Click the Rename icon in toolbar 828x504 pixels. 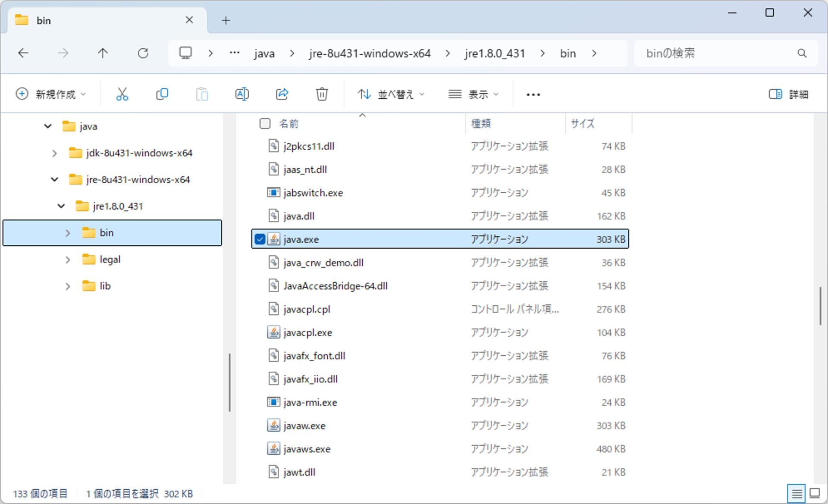pyautogui.click(x=242, y=94)
